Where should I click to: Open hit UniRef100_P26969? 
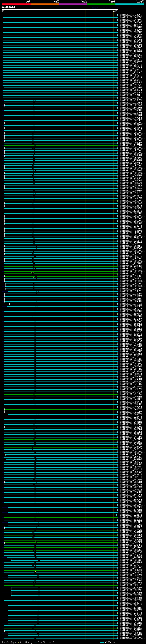click(131, 15)
